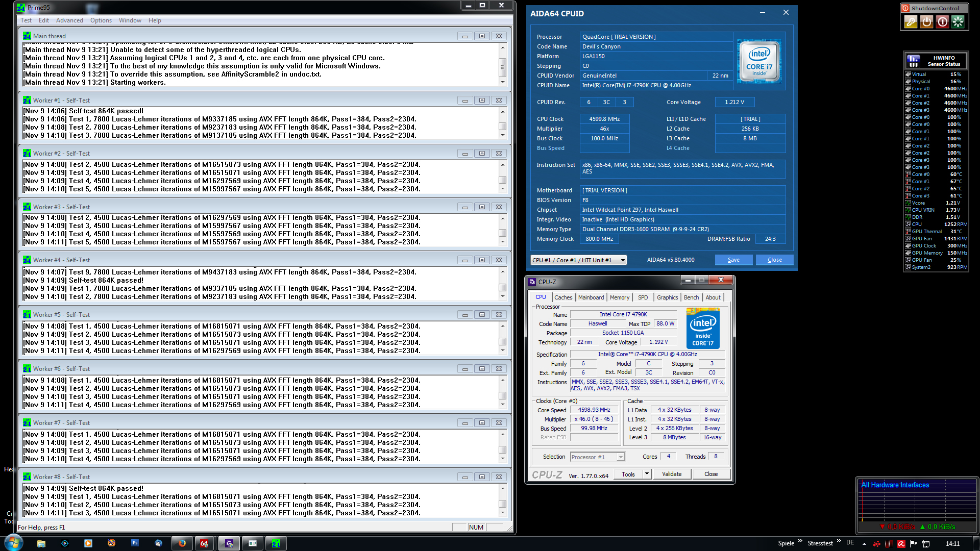Open the Tools dropdown arrow in CPU-Z
This screenshot has width=980, height=551.
[647, 474]
